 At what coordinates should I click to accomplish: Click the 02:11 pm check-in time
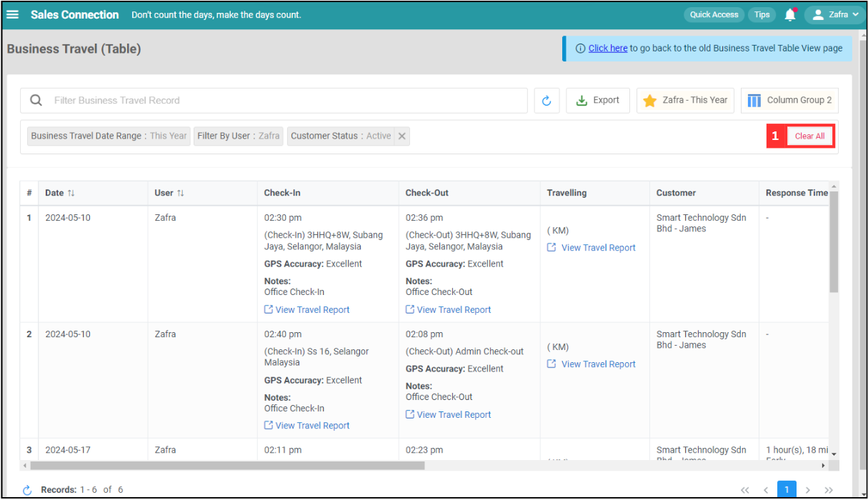283,450
